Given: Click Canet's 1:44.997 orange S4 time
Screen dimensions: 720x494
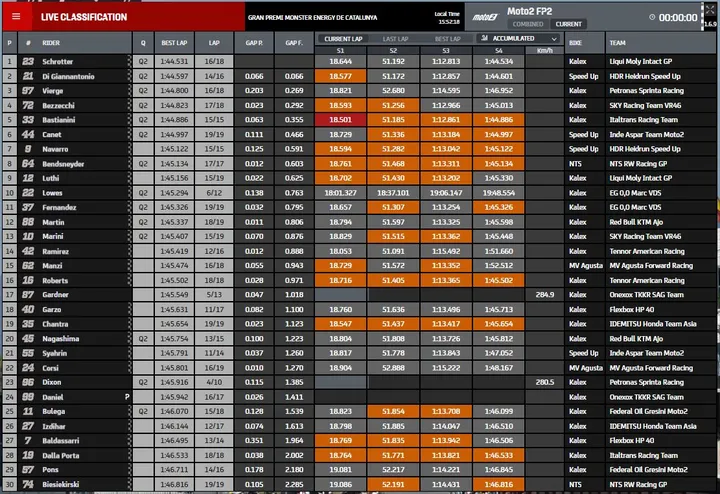Looking at the screenshot, I should coord(499,135).
